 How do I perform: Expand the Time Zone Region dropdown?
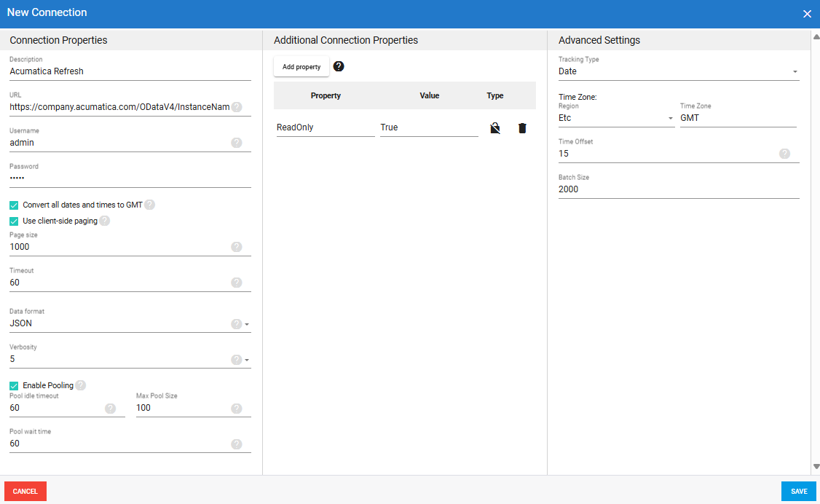[x=671, y=117]
